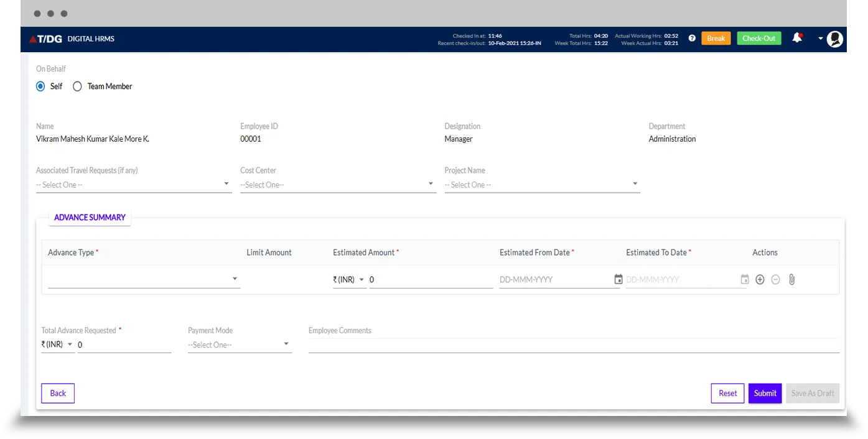
Task: Click the Total Hrs 04:20 text
Action: tap(589, 36)
